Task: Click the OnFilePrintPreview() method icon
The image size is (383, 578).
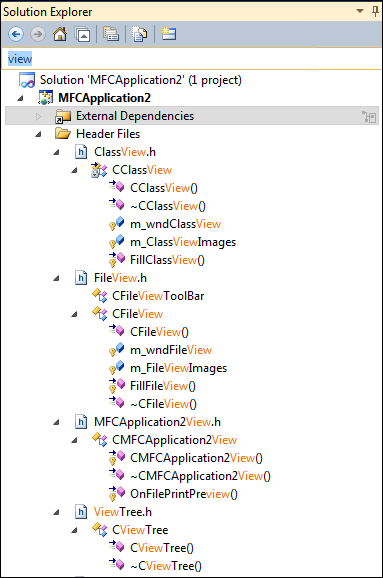Action: pyautogui.click(x=117, y=494)
